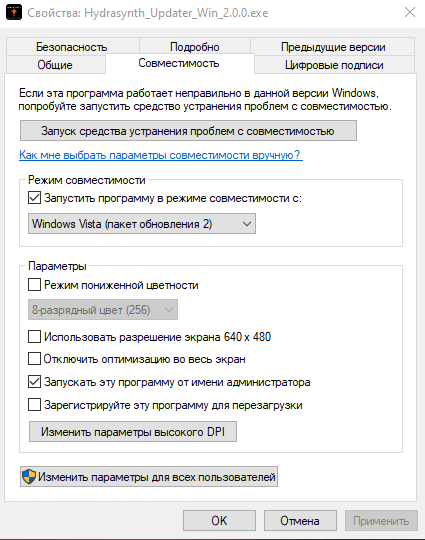Open the Цифровые подписи tab
This screenshot has width=425, height=540.
334,65
